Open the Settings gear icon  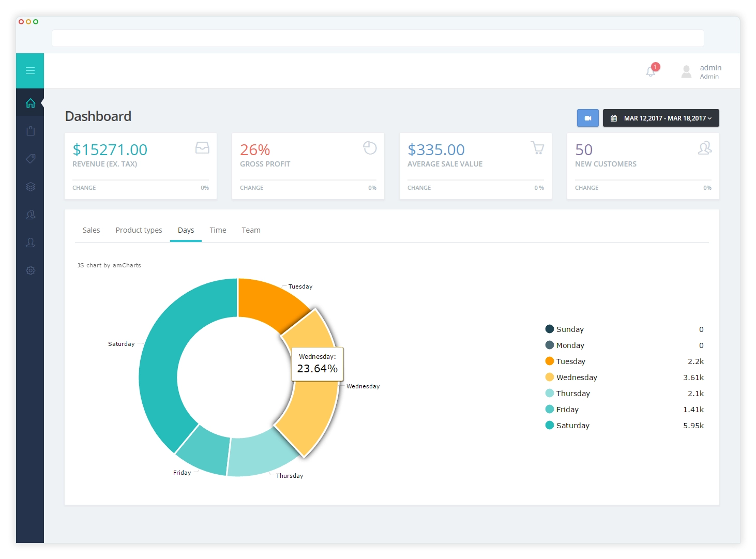(30, 270)
